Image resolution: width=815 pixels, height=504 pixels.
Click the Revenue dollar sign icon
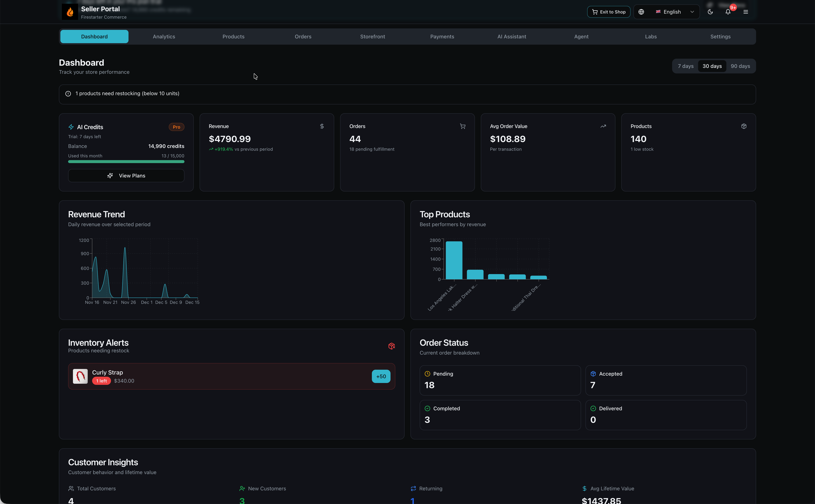point(322,126)
